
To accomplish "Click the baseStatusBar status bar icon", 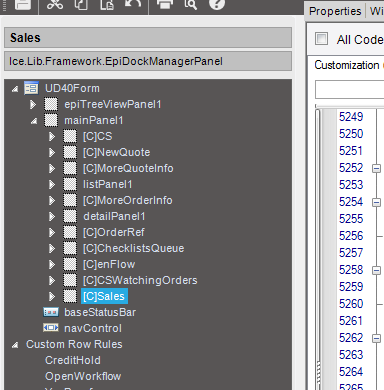I will pos(51,312).
